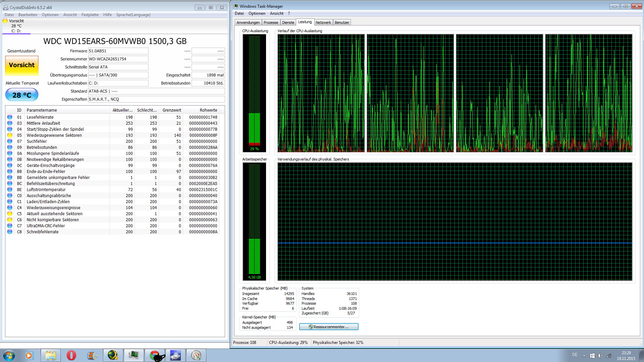This screenshot has height=362, width=644.
Task: Open the Festplatte menu in CrystalDiskInfo
Action: click(x=90, y=15)
